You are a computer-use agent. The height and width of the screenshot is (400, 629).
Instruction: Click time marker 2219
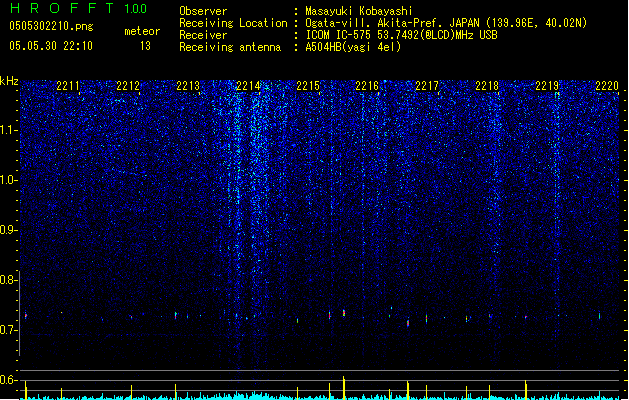coord(547,86)
